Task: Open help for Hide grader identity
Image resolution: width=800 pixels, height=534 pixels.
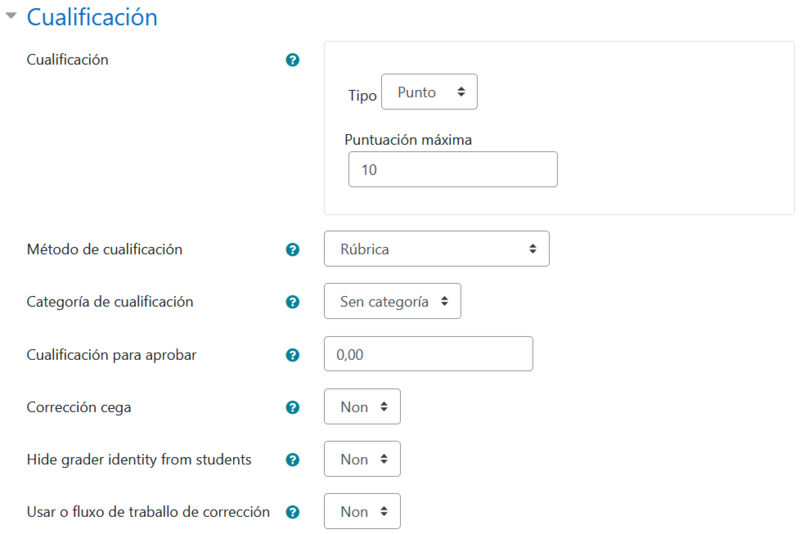Action: pos(292,460)
